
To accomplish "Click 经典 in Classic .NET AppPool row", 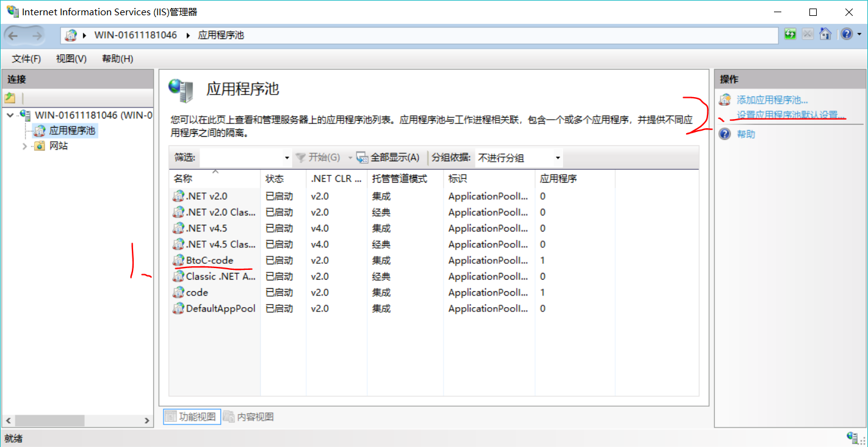I will coord(382,276).
